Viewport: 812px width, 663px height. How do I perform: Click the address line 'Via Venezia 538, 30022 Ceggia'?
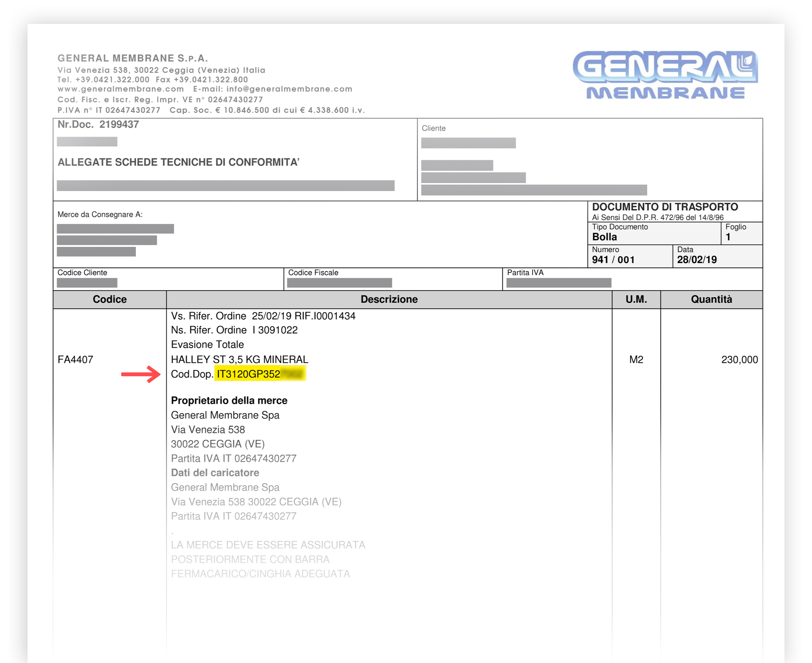161,70
